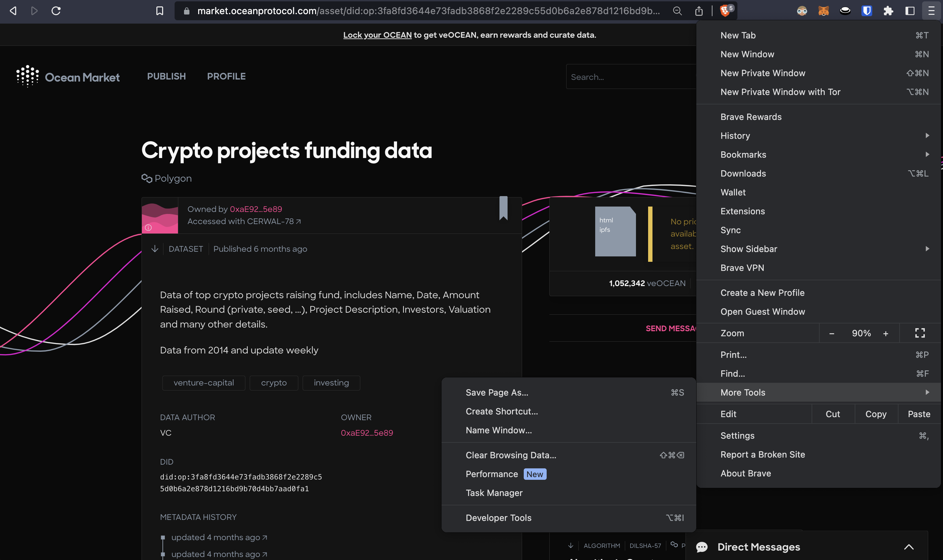Open Developer Tools

(x=569, y=518)
